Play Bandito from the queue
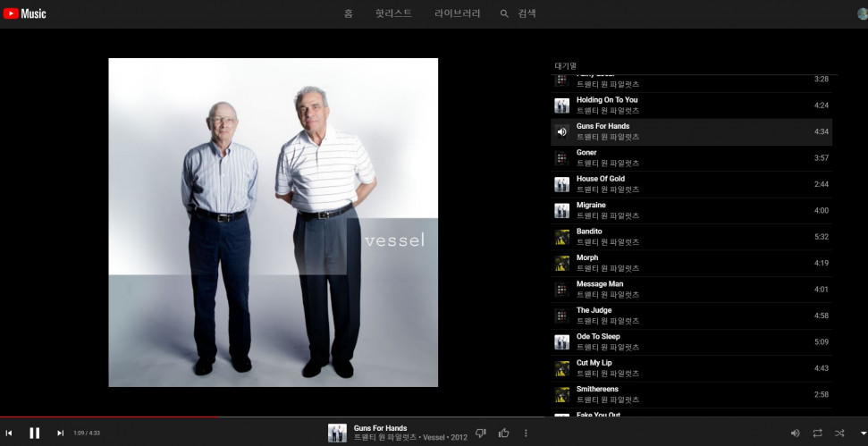Image resolution: width=868 pixels, height=446 pixels. pyautogui.click(x=691, y=237)
